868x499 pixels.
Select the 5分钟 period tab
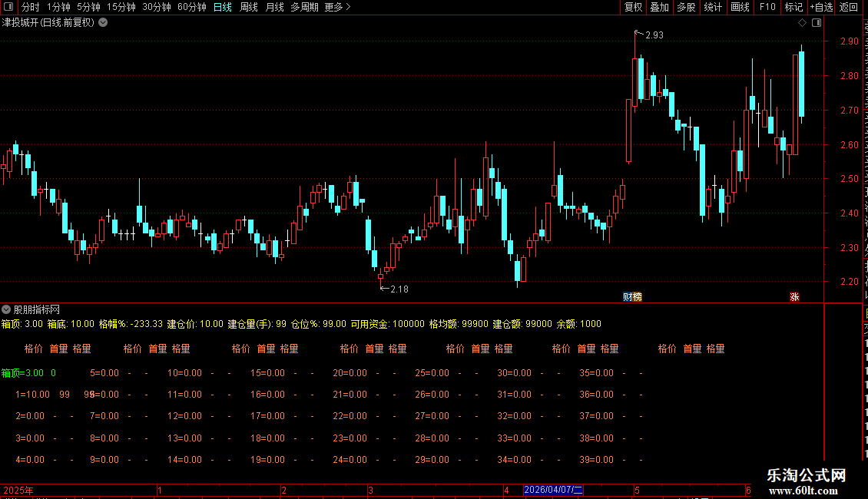click(88, 7)
